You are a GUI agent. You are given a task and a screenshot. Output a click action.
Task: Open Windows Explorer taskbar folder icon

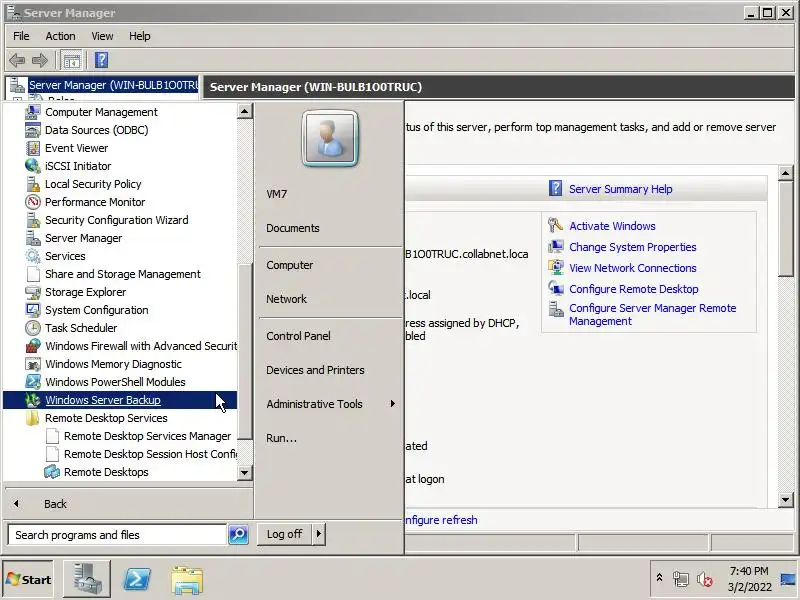click(x=187, y=580)
